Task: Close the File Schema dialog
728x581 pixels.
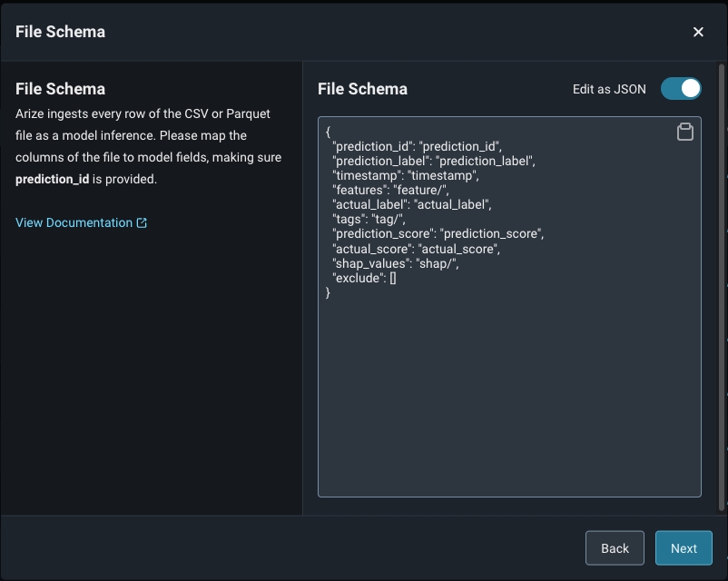Action: pyautogui.click(x=698, y=32)
